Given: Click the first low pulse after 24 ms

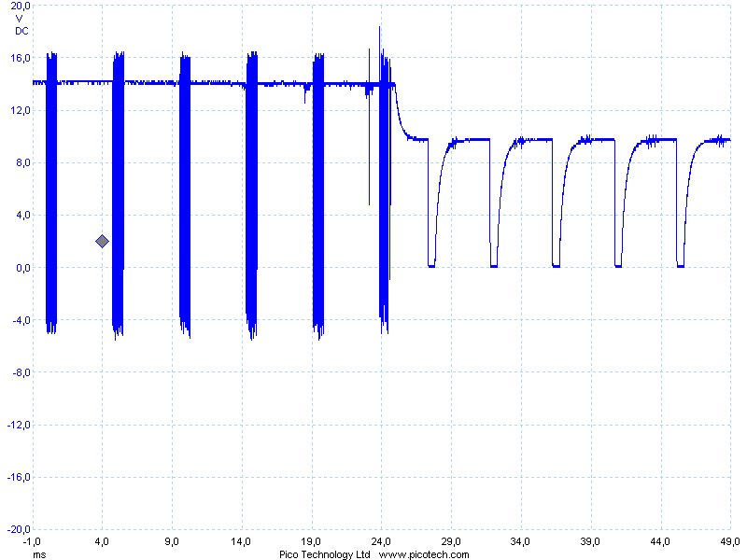Looking at the screenshot, I should click(430, 265).
